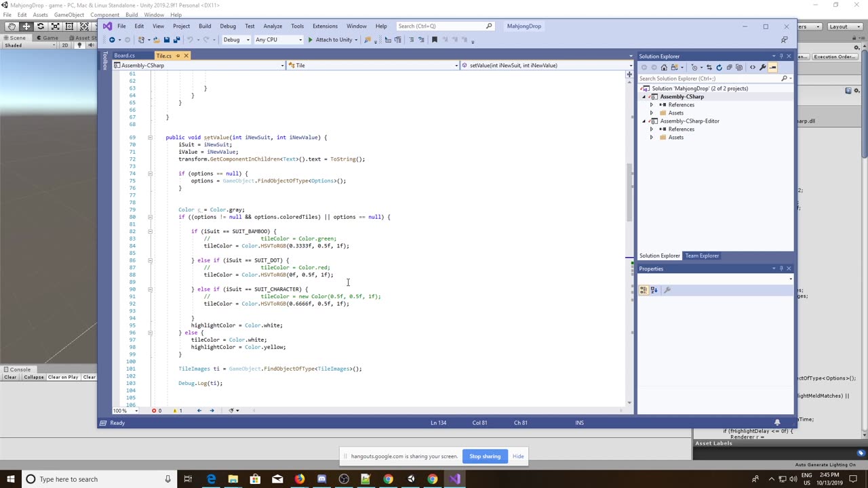Select Unity Rect tool

(x=69, y=26)
